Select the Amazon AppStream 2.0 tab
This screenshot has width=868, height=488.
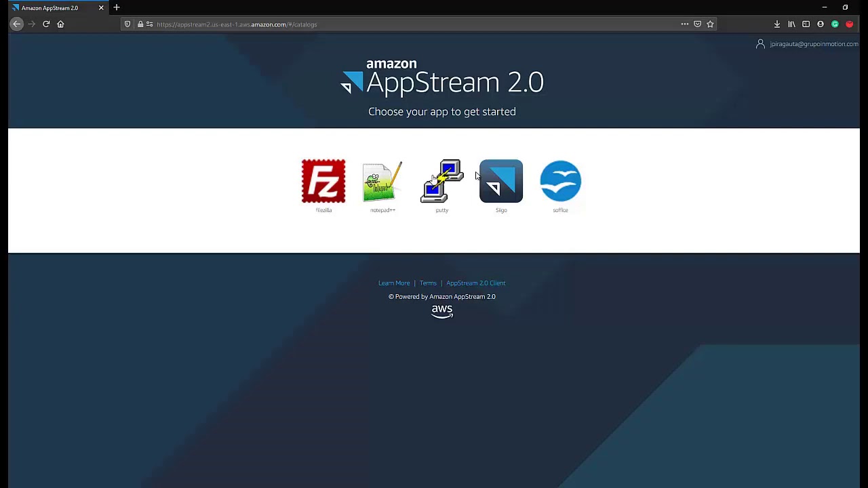[58, 7]
